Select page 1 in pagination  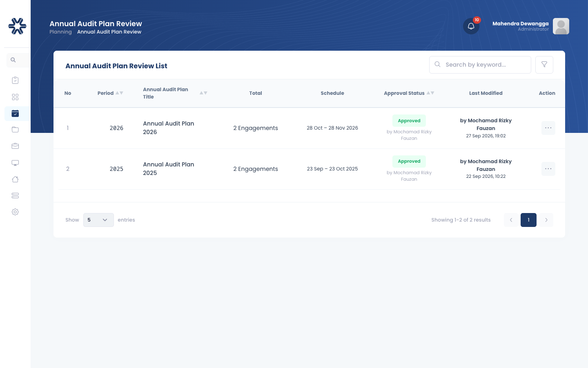click(x=528, y=220)
